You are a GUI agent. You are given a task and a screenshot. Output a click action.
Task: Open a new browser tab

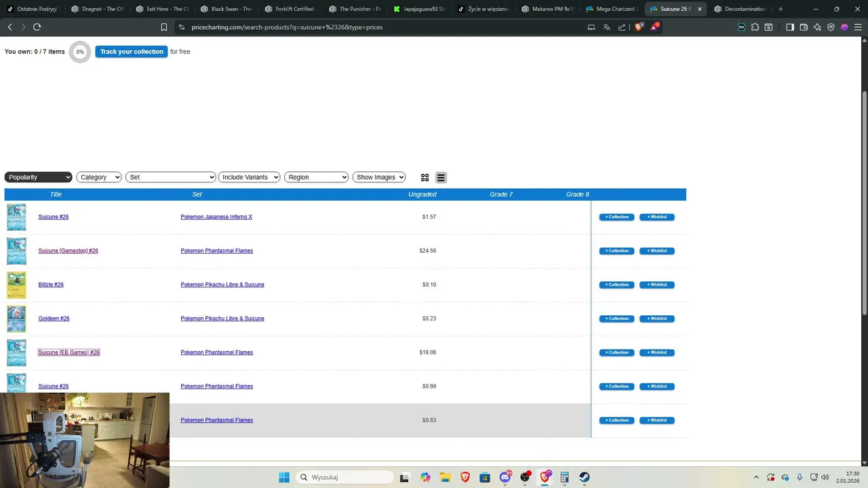coord(781,9)
